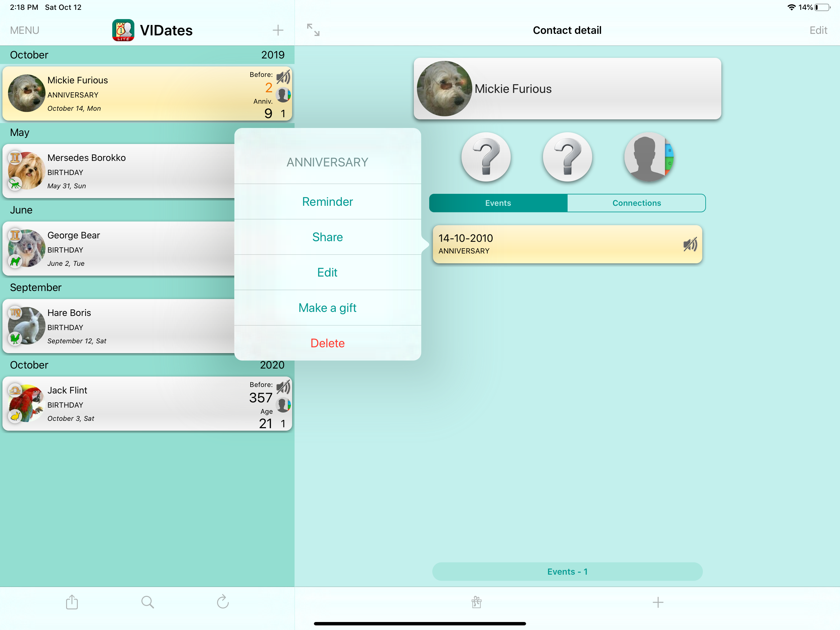Add event with plus icon in bottom toolbar
The height and width of the screenshot is (630, 840).
point(658,602)
